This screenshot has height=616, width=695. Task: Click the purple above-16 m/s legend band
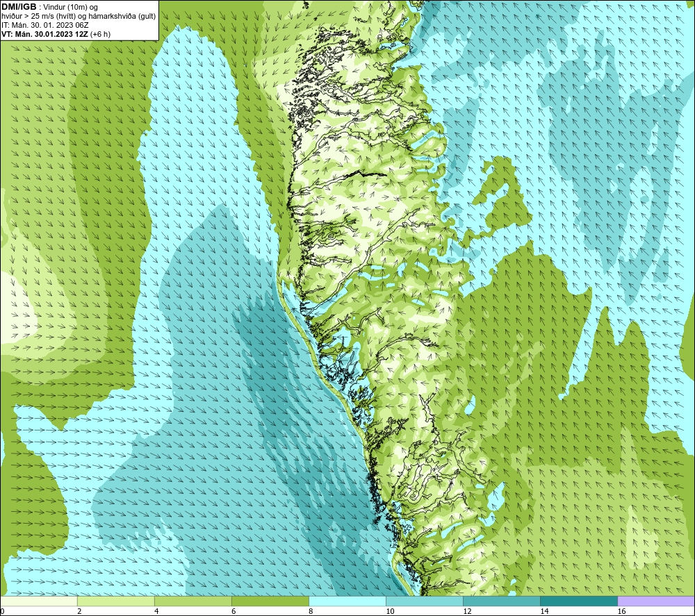tap(656, 601)
